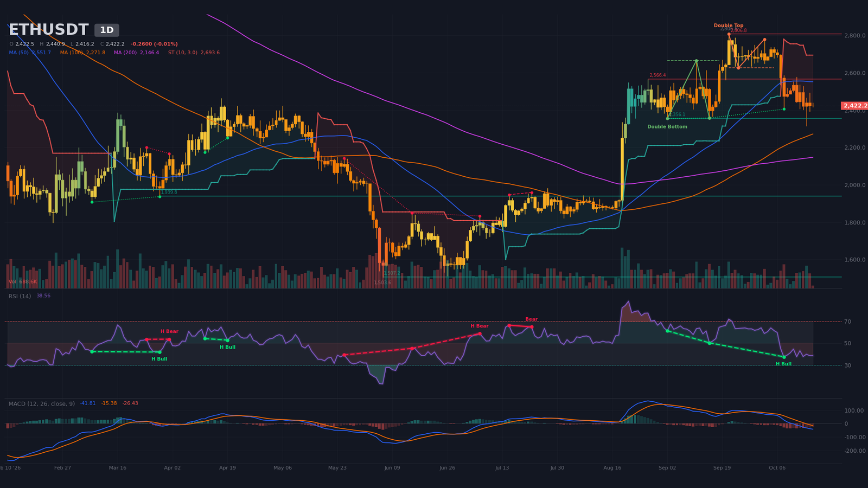Image resolution: width=868 pixels, height=488 pixels.
Task: Click the Jun 09 date axis label
Action: pyautogui.click(x=392, y=468)
